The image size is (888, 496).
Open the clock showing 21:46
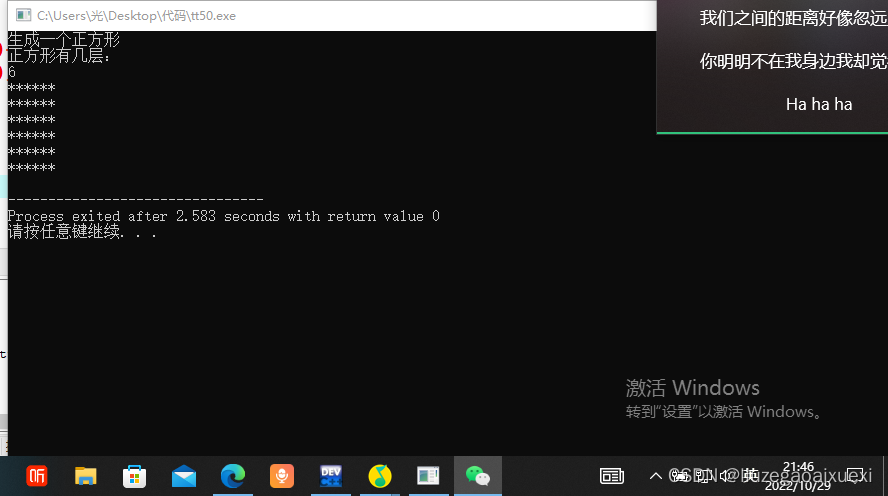798,476
